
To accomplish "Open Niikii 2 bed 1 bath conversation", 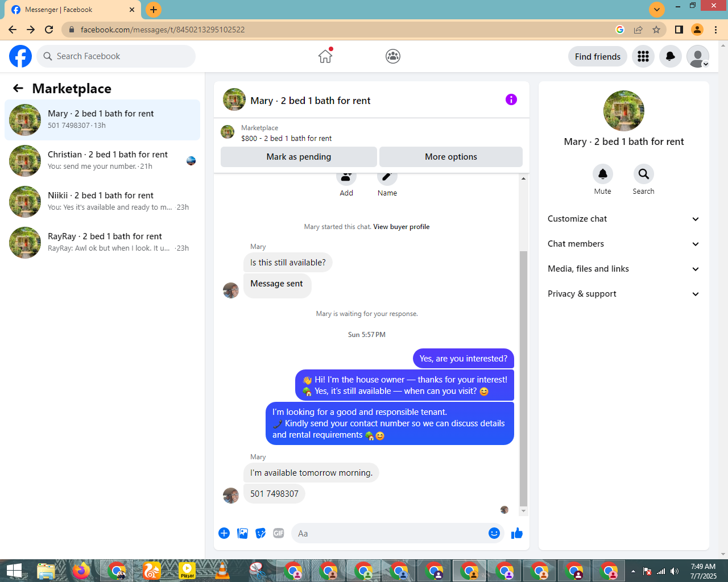I will [102, 202].
